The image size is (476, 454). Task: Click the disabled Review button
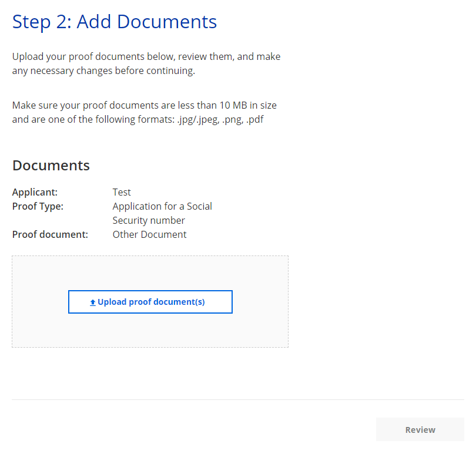[x=420, y=429]
